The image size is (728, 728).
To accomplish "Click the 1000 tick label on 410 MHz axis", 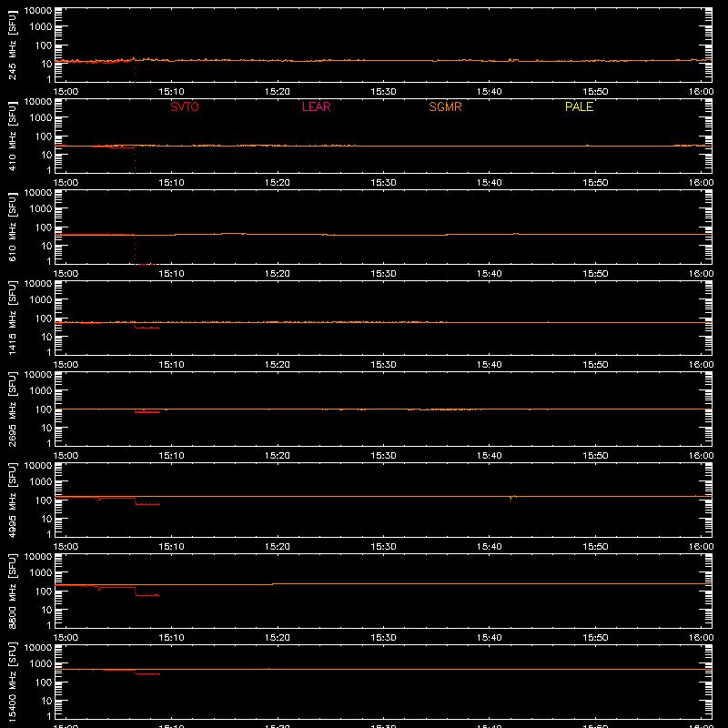I will point(41,118).
